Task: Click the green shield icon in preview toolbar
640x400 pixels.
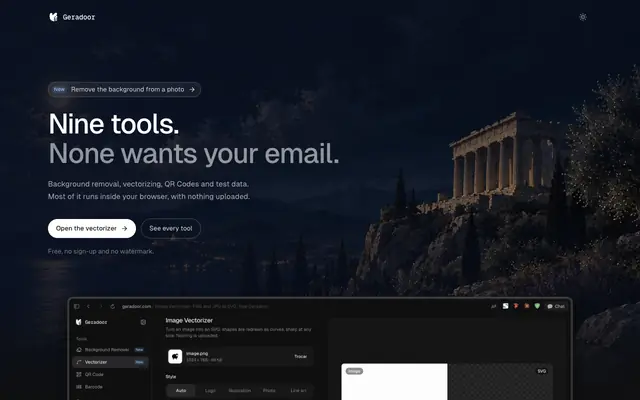Action: (537, 306)
